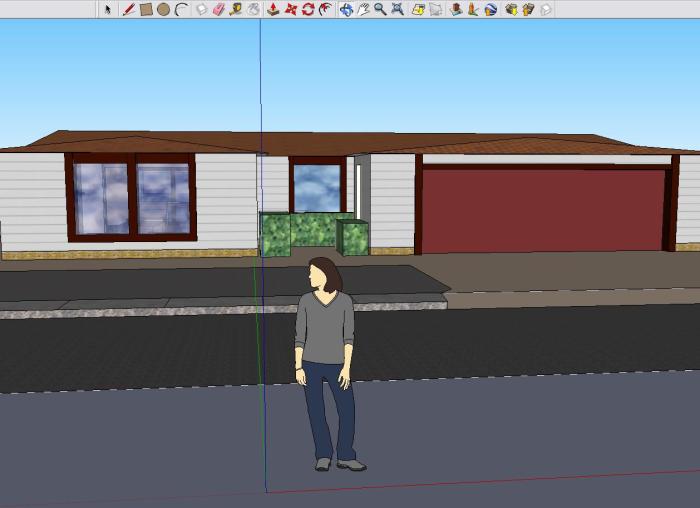This screenshot has height=508, width=700.
Task: Click the Make Component icon
Action: [201, 9]
